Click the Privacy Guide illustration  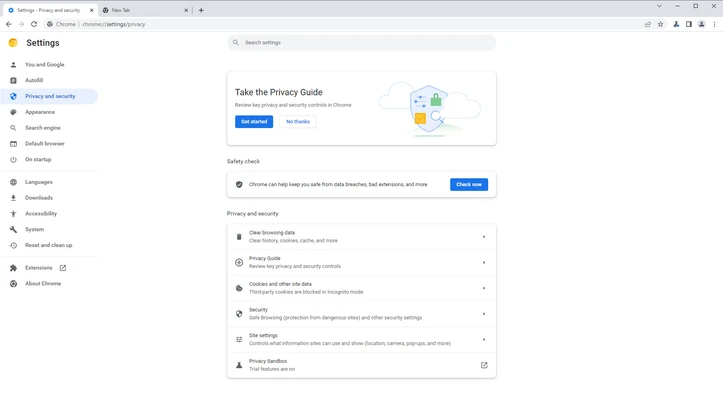(x=430, y=109)
